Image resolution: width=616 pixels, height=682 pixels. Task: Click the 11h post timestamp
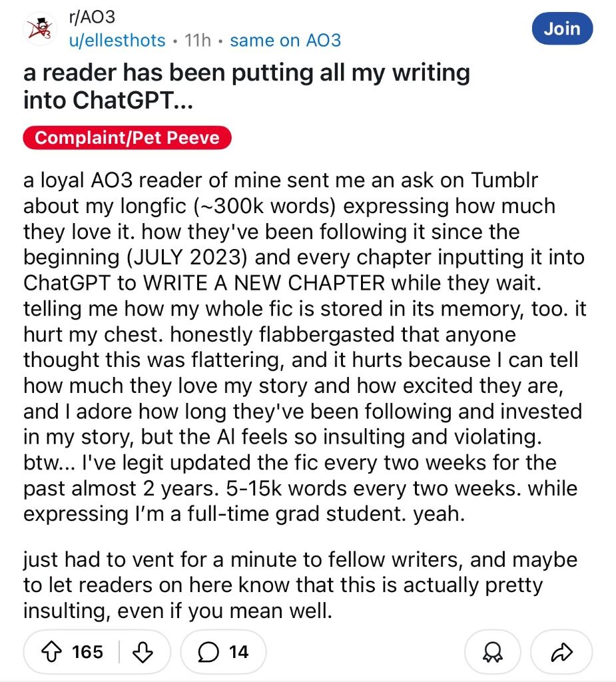click(x=198, y=41)
